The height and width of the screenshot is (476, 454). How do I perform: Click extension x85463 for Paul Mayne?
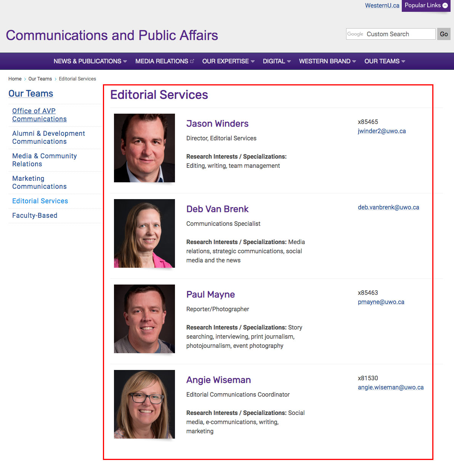[368, 293]
